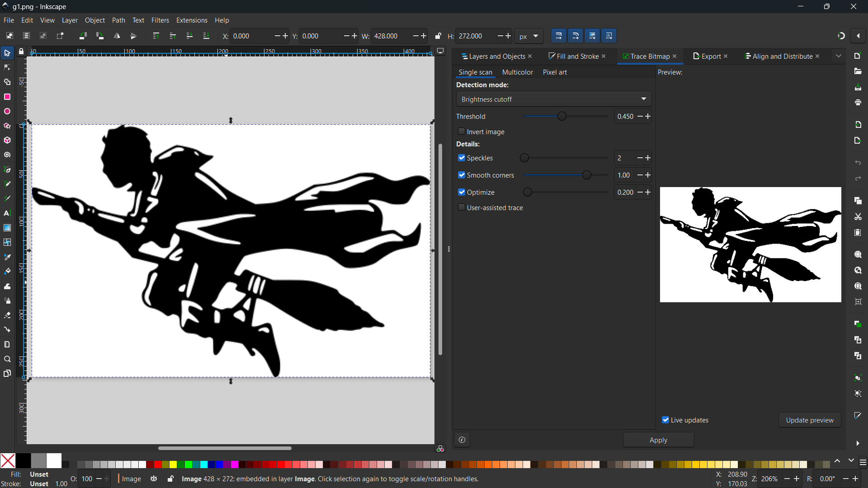Disable Live updates checkbox
Viewport: 868px width, 488px height.
click(665, 420)
